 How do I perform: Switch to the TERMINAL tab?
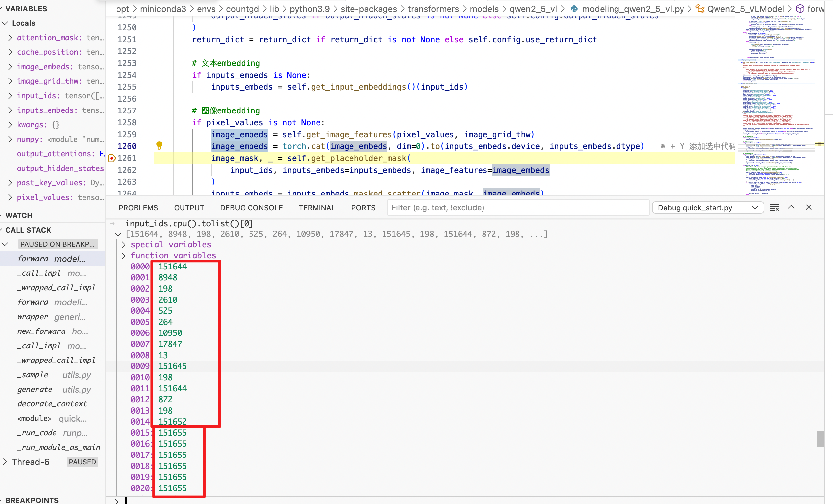pyautogui.click(x=317, y=208)
